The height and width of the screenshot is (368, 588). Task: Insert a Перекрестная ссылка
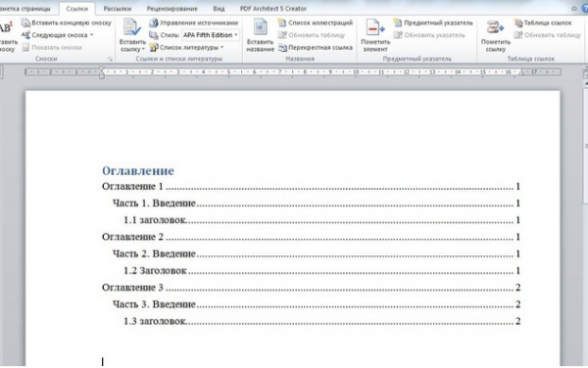point(316,48)
